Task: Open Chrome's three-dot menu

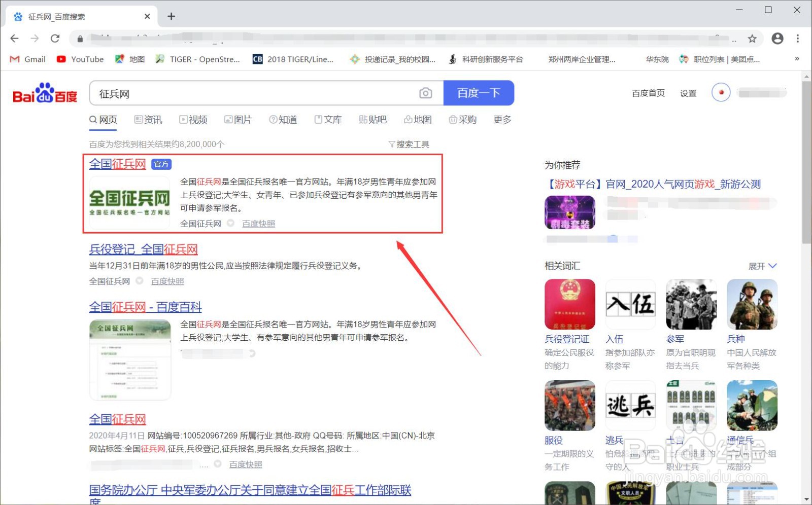Action: [798, 39]
